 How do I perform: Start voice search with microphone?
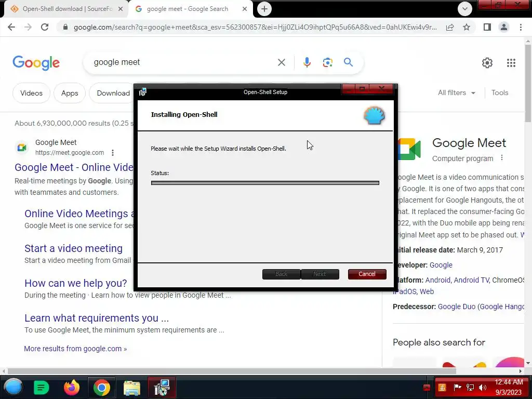pyautogui.click(x=307, y=62)
